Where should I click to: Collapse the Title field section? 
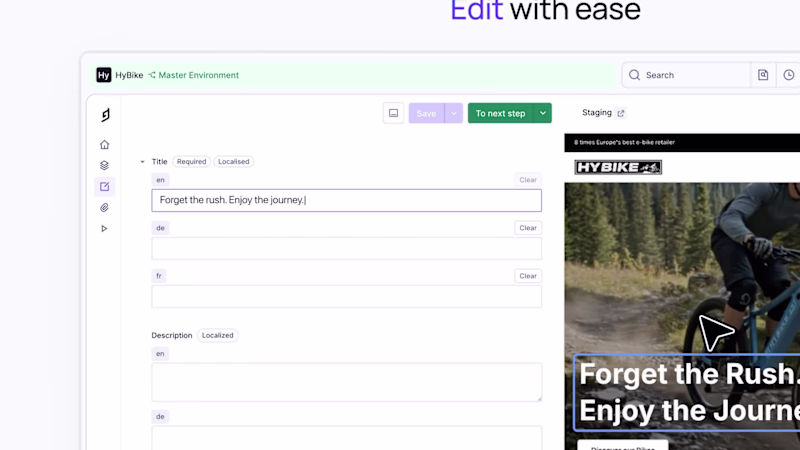pyautogui.click(x=142, y=162)
